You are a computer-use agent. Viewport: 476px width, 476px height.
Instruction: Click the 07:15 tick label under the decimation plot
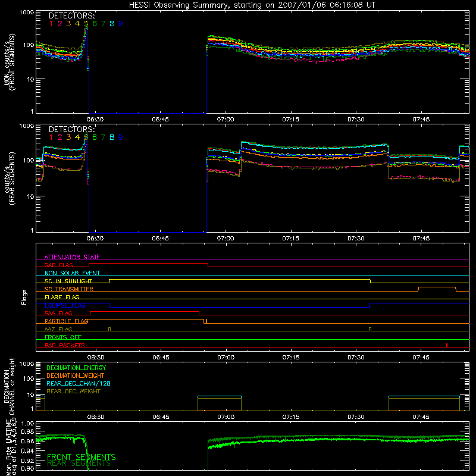[291, 417]
